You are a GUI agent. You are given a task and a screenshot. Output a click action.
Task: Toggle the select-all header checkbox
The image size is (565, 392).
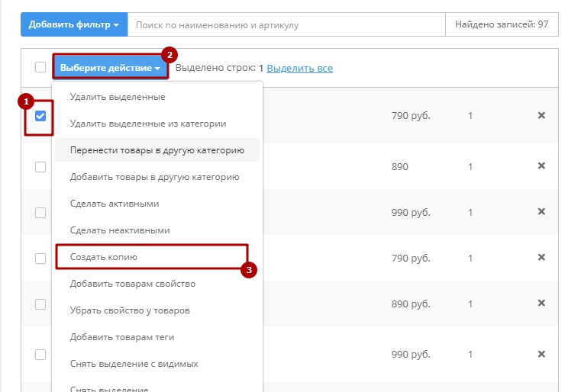pos(40,67)
